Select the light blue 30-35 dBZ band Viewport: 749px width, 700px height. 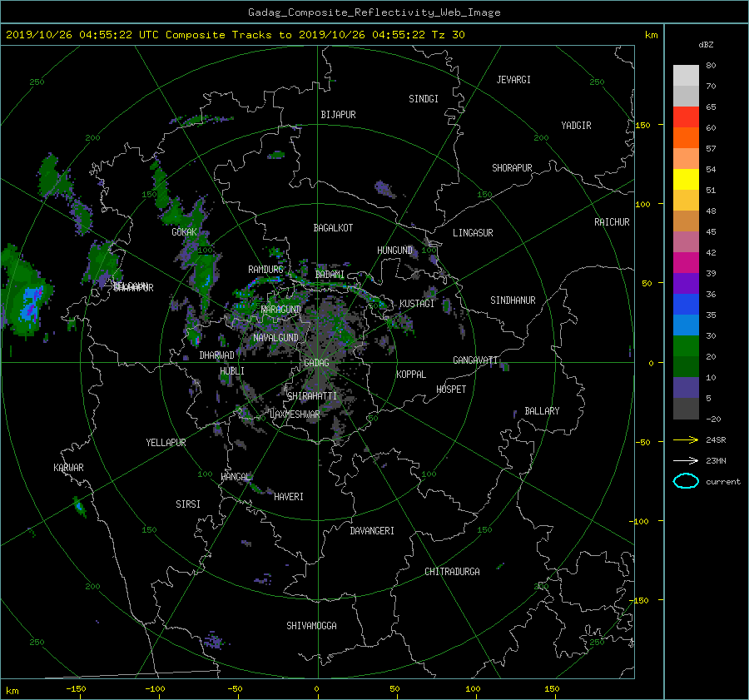686,325
